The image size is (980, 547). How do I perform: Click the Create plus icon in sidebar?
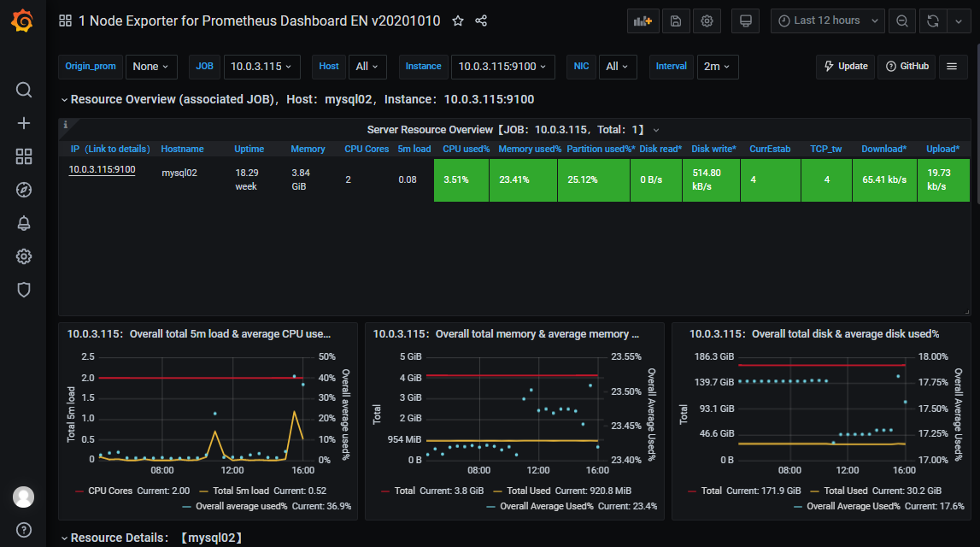[24, 123]
